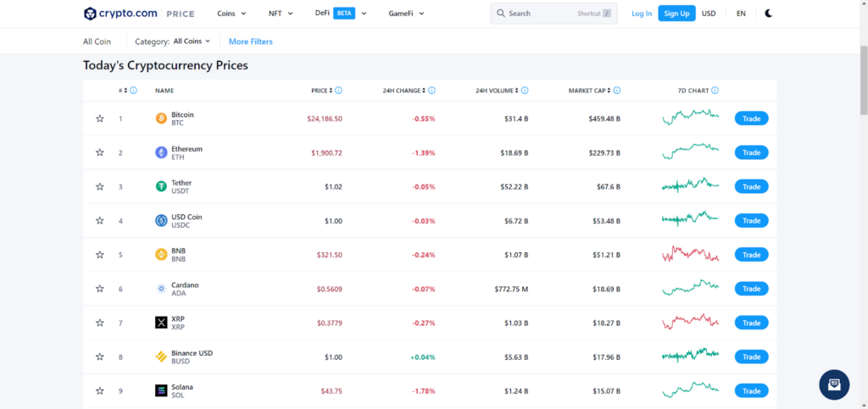Click info icon next to 7D Chart
This screenshot has height=409, width=868.
point(715,91)
